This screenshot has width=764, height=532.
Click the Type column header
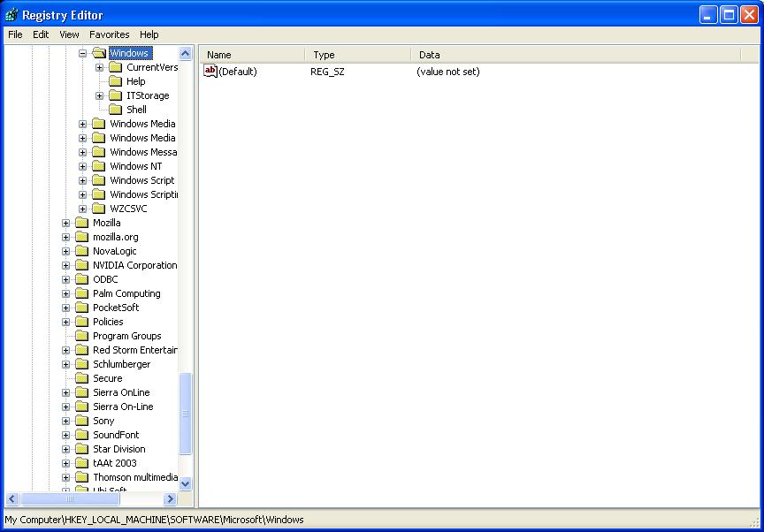pyautogui.click(x=359, y=55)
